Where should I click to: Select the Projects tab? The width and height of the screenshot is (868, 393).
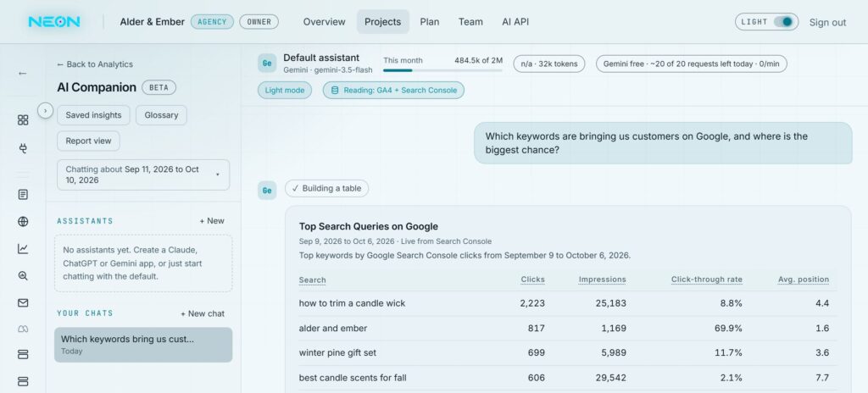click(382, 21)
